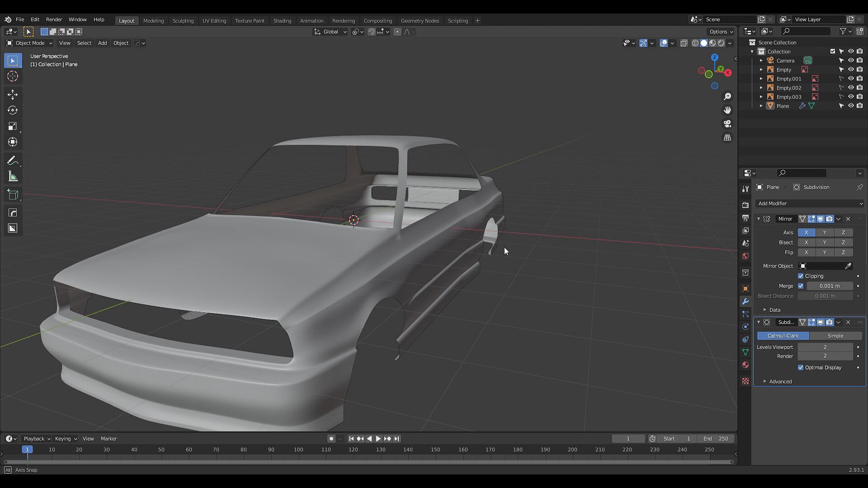This screenshot has width=868, height=488.
Task: Open Material properties tab
Action: coord(745,365)
